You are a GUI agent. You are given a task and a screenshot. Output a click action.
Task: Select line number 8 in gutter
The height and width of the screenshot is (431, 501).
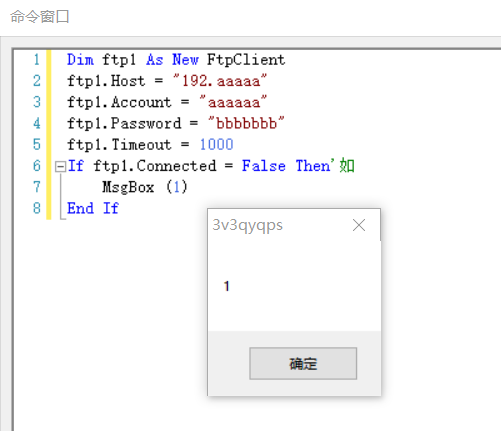tap(37, 208)
